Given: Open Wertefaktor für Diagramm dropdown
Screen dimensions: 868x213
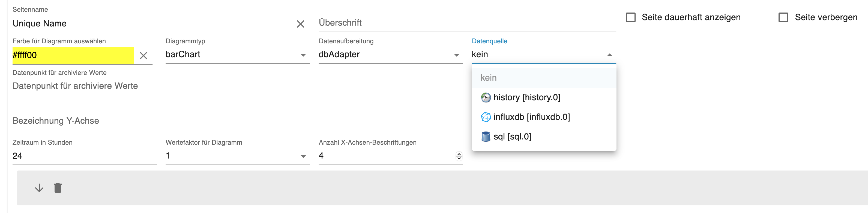Looking at the screenshot, I should pos(238,156).
